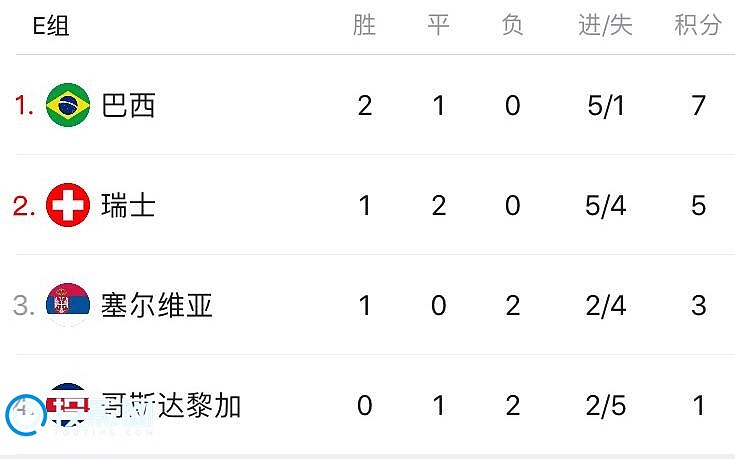
Task: Click rank number 2. beside Switzerland
Action: click(x=24, y=206)
